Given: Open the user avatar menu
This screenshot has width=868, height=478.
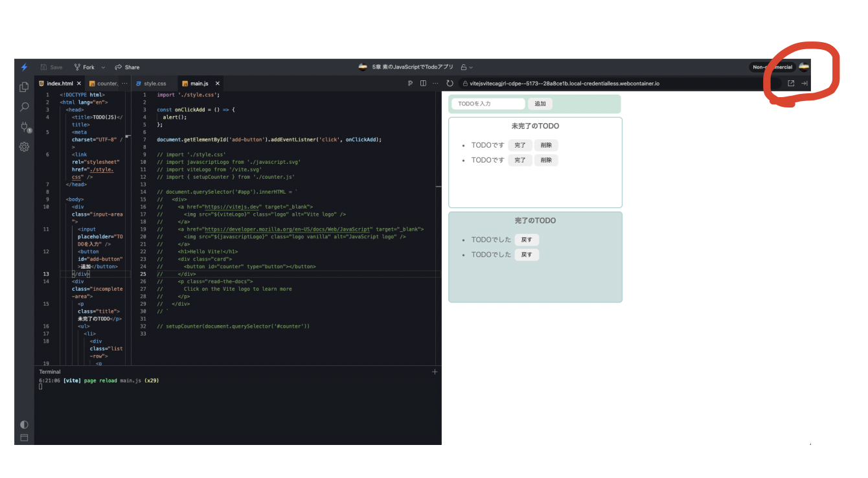Looking at the screenshot, I should [804, 67].
